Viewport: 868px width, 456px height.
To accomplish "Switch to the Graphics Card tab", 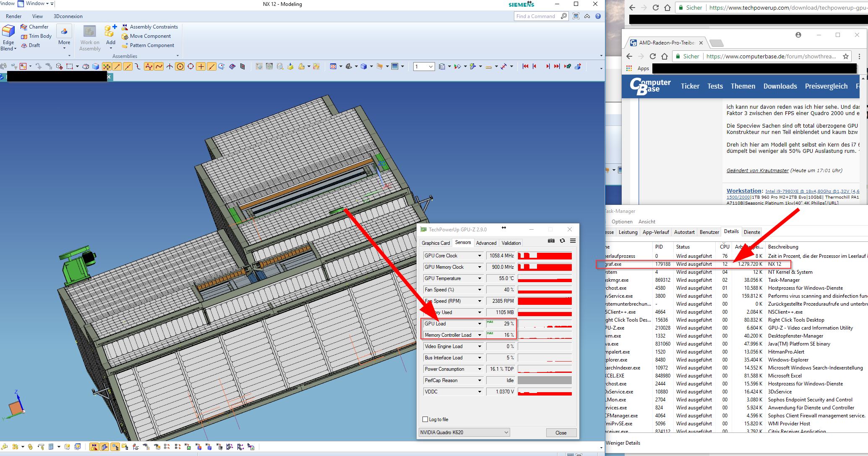I will point(435,243).
